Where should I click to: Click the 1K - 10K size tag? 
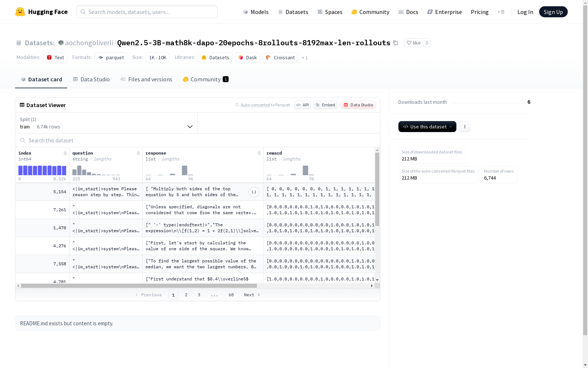(158, 57)
